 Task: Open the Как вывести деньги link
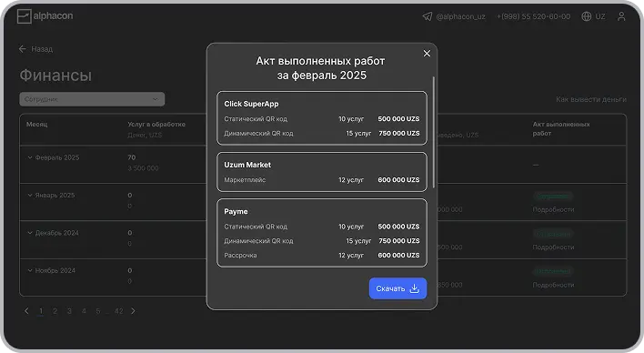tap(591, 99)
